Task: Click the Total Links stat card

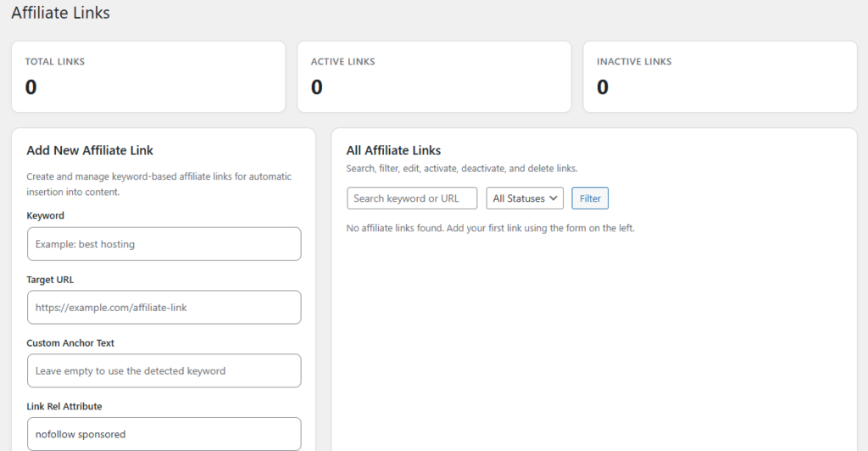Action: click(148, 76)
